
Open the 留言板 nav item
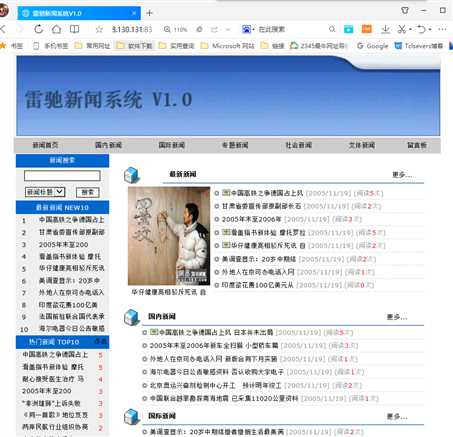417,145
